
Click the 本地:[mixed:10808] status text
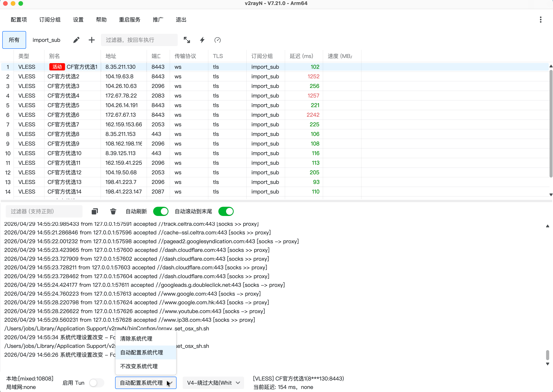(x=30, y=379)
